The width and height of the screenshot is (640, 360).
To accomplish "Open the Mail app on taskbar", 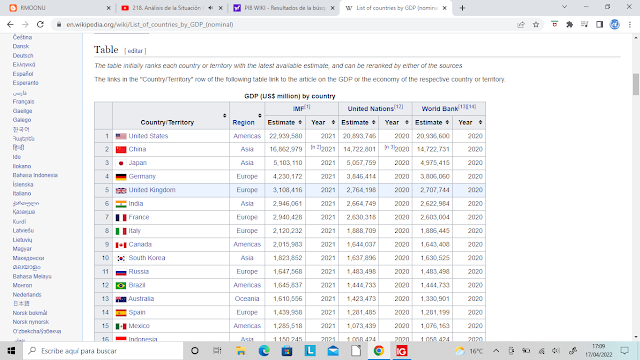I will tap(333, 351).
